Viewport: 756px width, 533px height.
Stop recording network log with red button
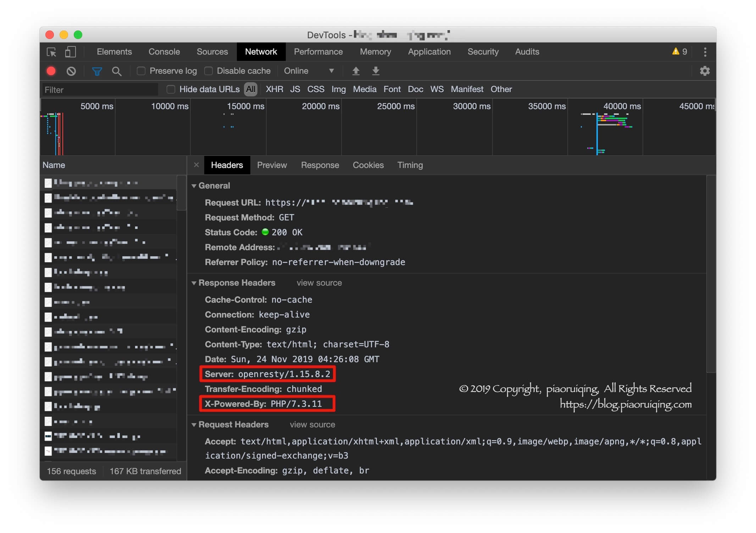tap(51, 71)
